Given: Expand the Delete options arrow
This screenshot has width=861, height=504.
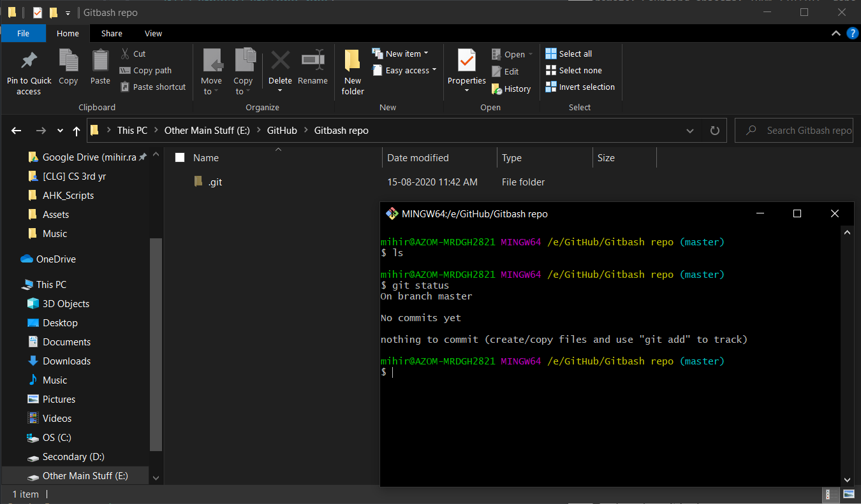Looking at the screenshot, I should 280,91.
